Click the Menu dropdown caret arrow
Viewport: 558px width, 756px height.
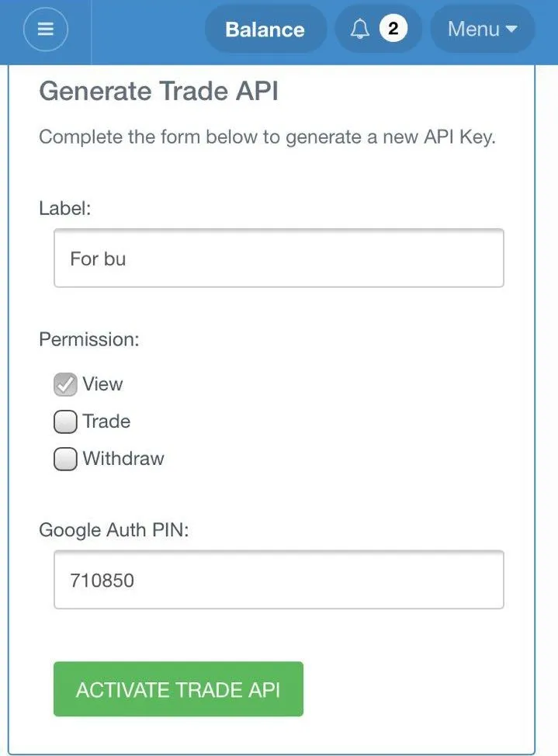tap(511, 29)
